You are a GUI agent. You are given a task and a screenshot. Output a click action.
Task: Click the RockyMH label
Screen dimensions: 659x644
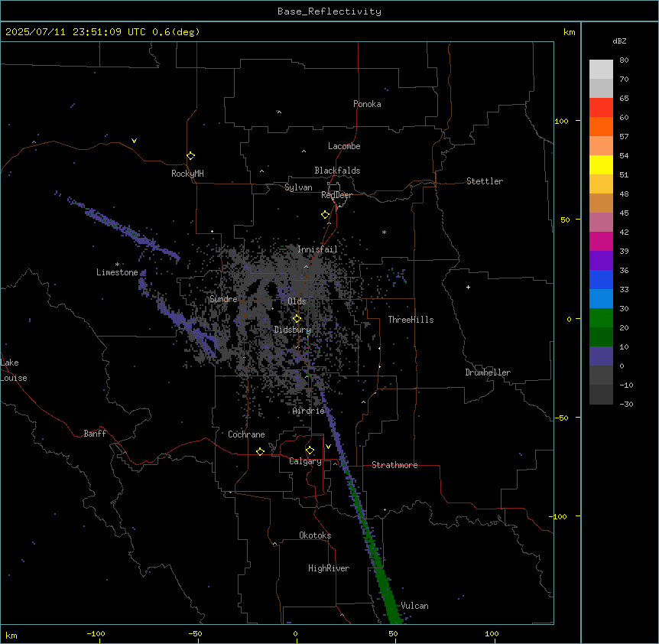coord(187,174)
